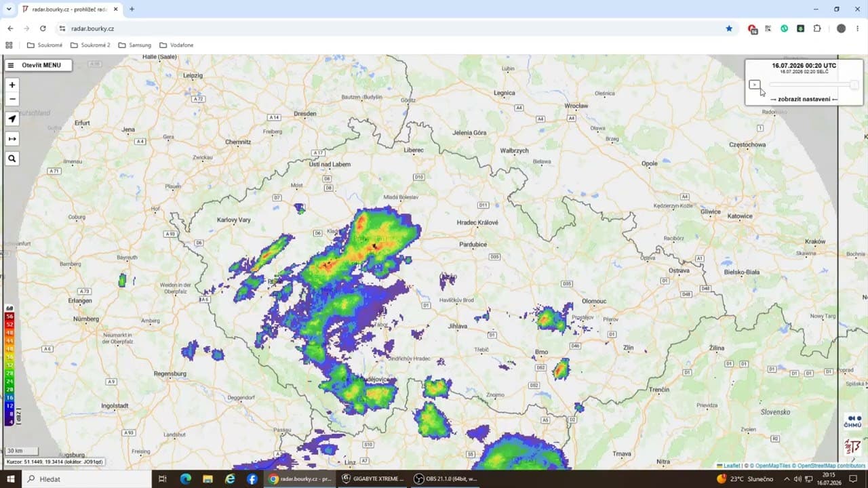This screenshot has width=868, height=488.
Task: Open weather widget showing 23°C Slunečno
Action: point(745,479)
